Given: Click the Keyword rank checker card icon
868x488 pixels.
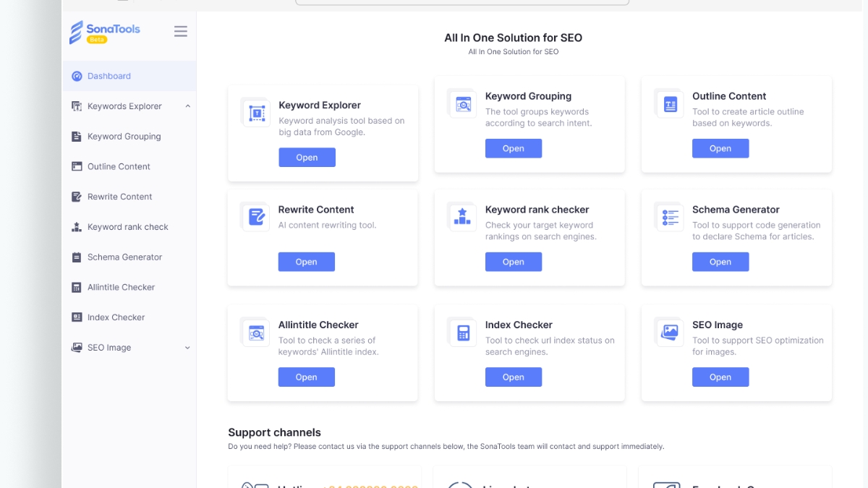Looking at the screenshot, I should pos(463,217).
